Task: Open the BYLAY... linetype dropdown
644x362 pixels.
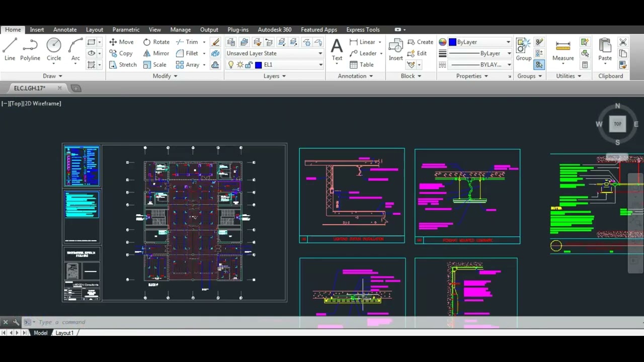Action: pyautogui.click(x=479, y=65)
